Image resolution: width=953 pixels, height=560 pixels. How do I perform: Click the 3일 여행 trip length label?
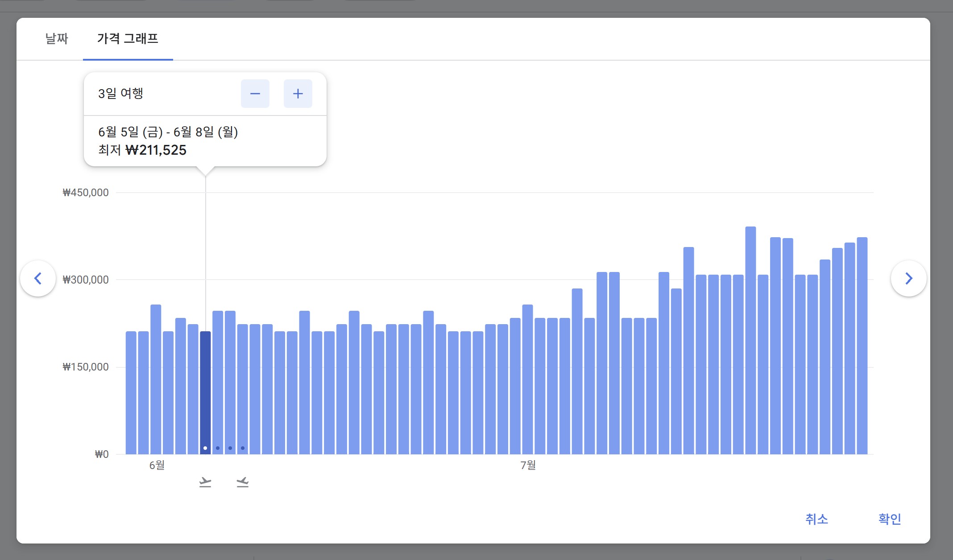[120, 94]
